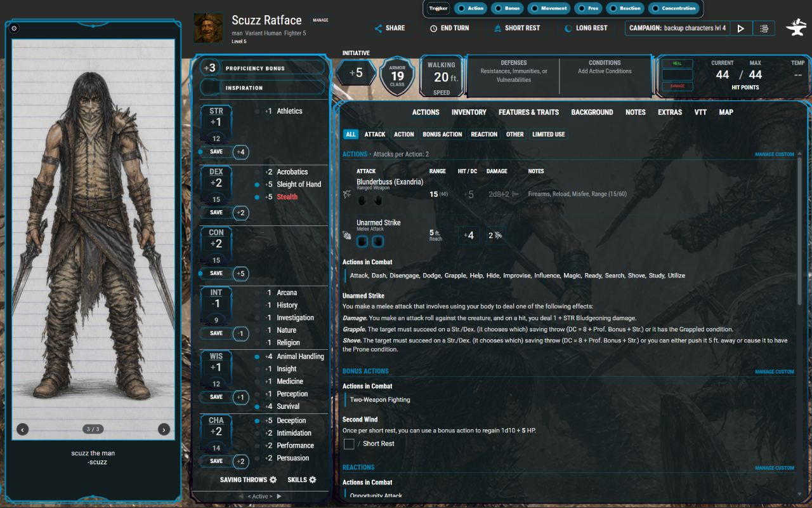Open the Extras tab

670,112
